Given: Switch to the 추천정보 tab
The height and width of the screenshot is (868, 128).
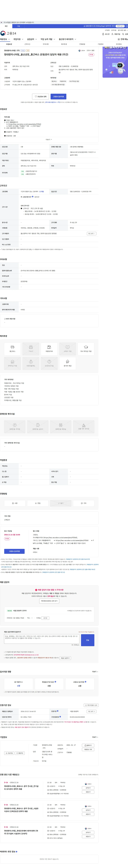Looking at the screenshot, I should pyautogui.click(x=119, y=44).
